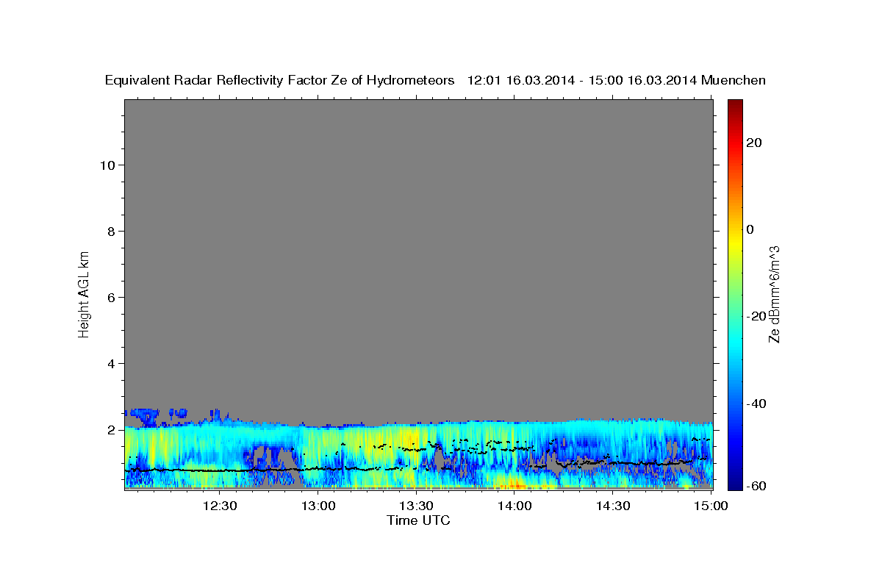Click the 'Height AGL km' axis label

pyautogui.click(x=85, y=294)
